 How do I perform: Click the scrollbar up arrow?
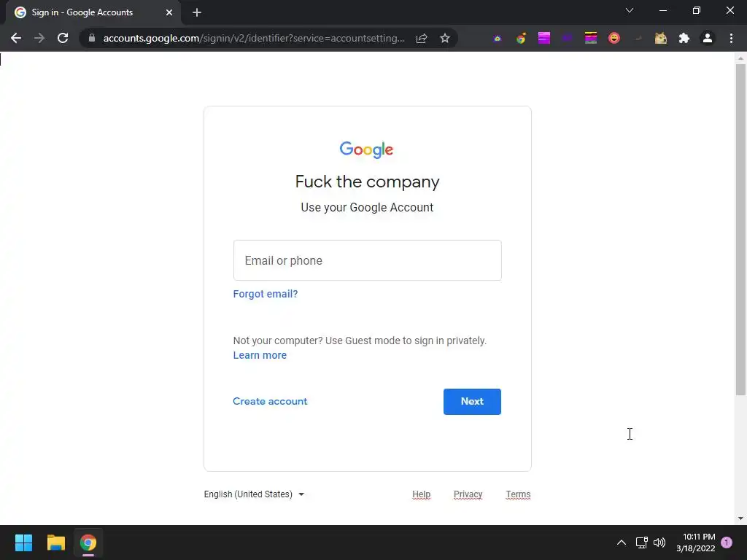[x=740, y=58]
